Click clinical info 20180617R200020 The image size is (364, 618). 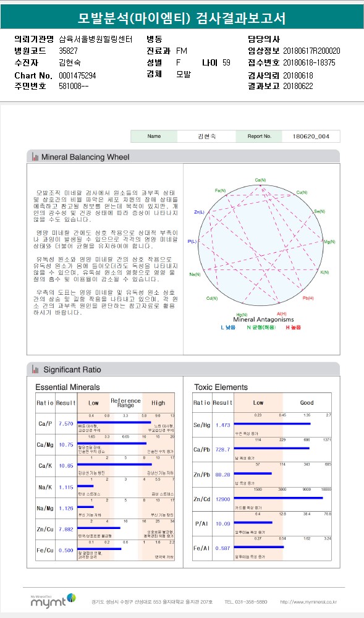pyautogui.click(x=311, y=51)
